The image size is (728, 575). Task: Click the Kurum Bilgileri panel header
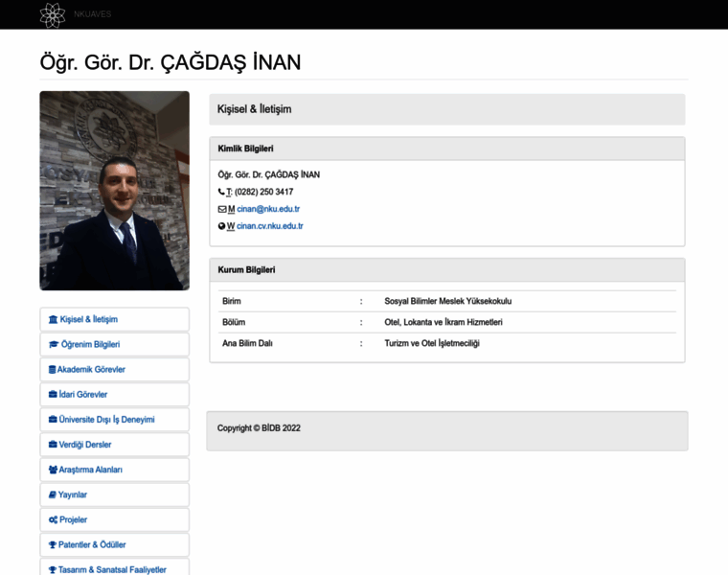pyautogui.click(x=447, y=270)
